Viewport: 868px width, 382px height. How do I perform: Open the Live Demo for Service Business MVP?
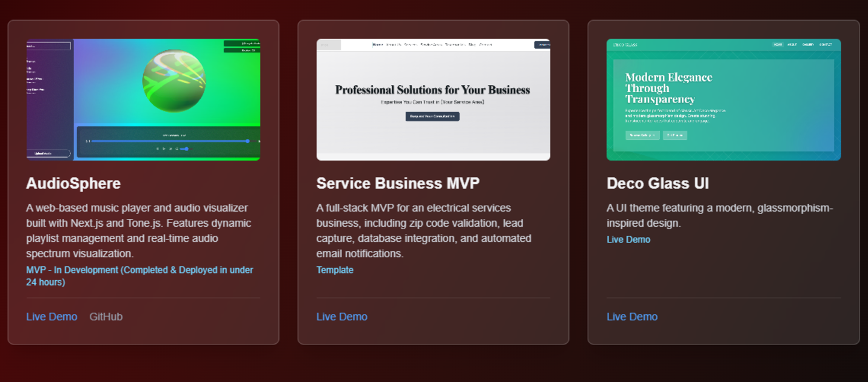coord(341,316)
